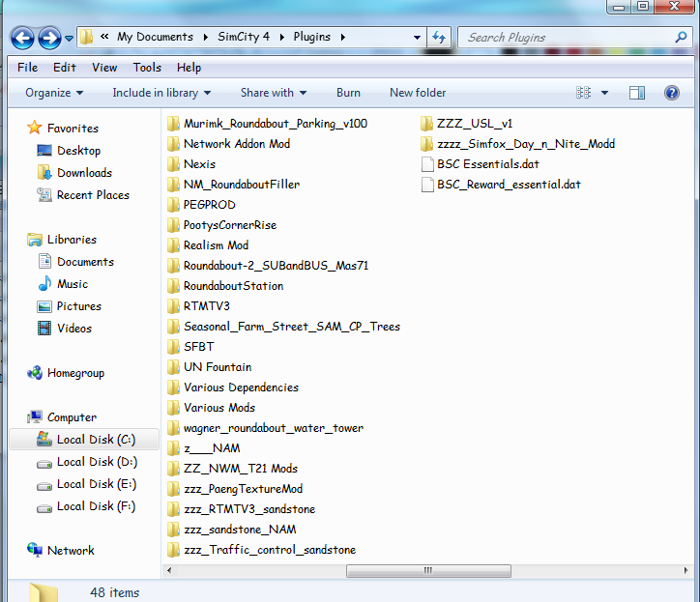Click the z___NAM folder icon
The image size is (700, 602).
[x=174, y=448]
